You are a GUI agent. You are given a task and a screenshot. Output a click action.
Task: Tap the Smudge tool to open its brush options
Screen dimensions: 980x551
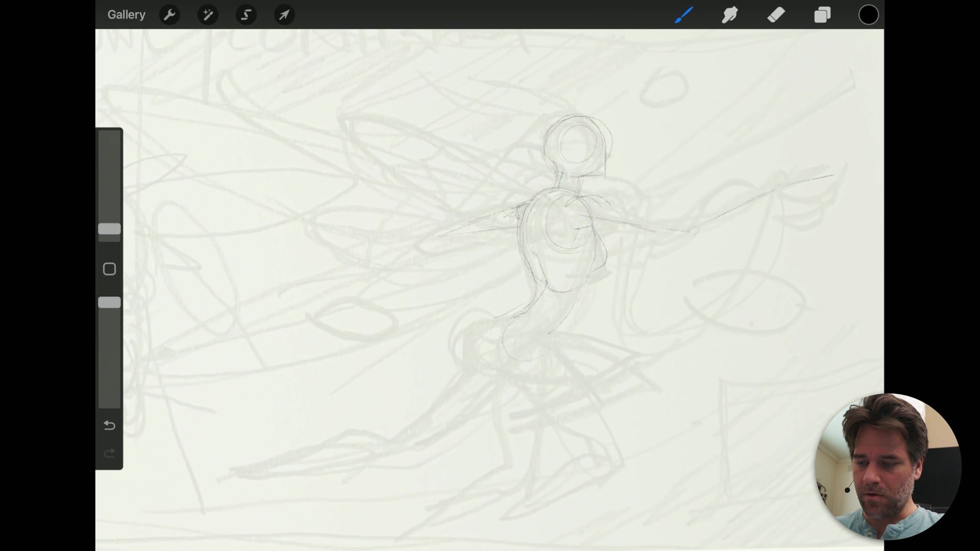click(x=730, y=15)
